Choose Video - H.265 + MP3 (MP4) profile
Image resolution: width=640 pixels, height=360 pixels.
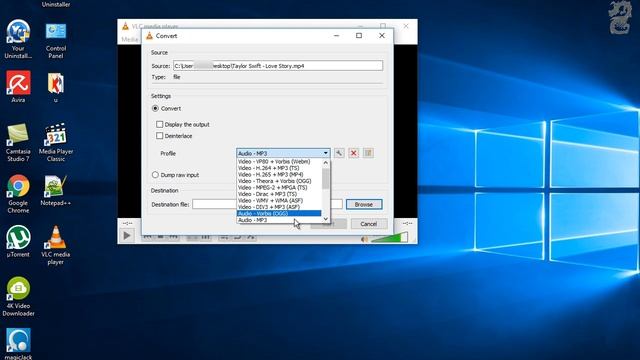tap(279, 175)
